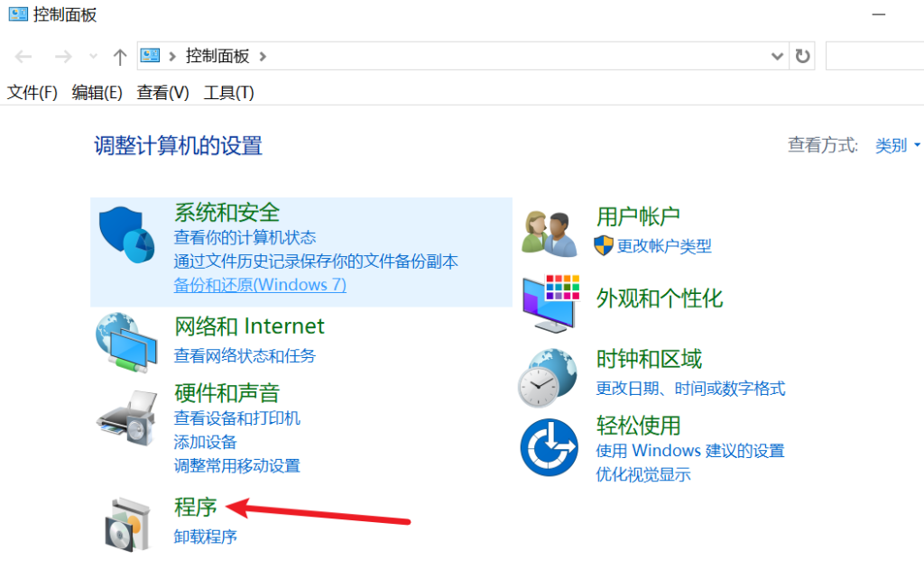This screenshot has width=924, height=587.
Task: Open the 文件(F) menu
Action: pyautogui.click(x=32, y=93)
